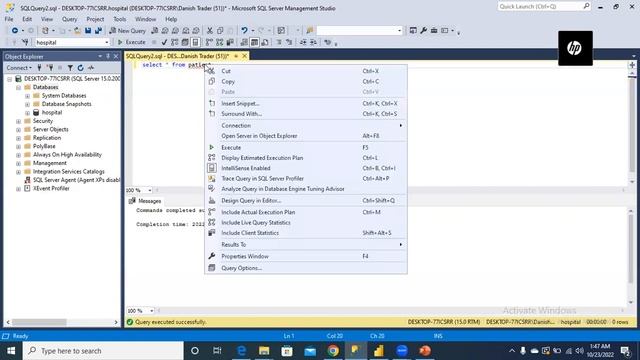Open the Connection submenu
The width and height of the screenshot is (640, 360).
[306, 126]
